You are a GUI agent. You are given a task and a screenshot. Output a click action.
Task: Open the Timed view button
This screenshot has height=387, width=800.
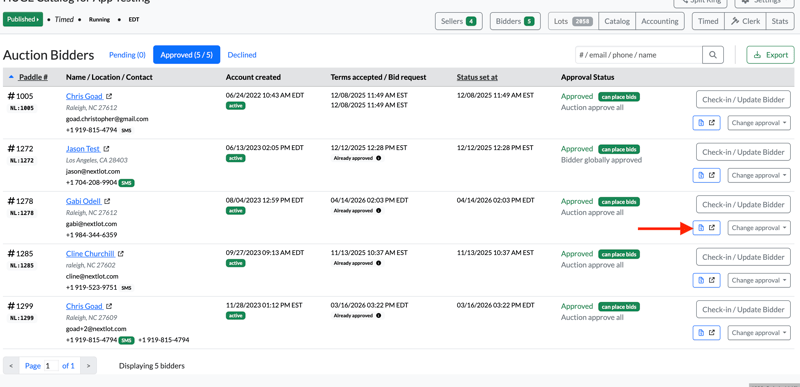click(708, 21)
